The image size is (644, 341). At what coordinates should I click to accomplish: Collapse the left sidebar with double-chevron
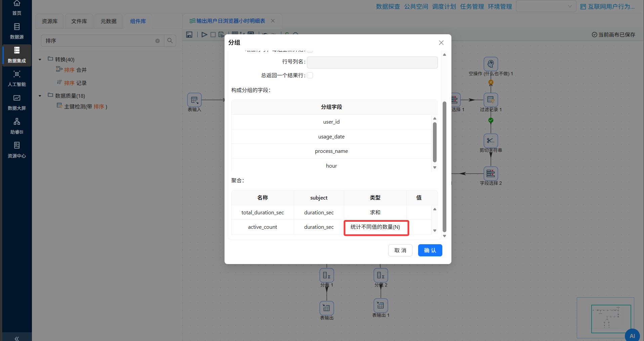tap(17, 338)
